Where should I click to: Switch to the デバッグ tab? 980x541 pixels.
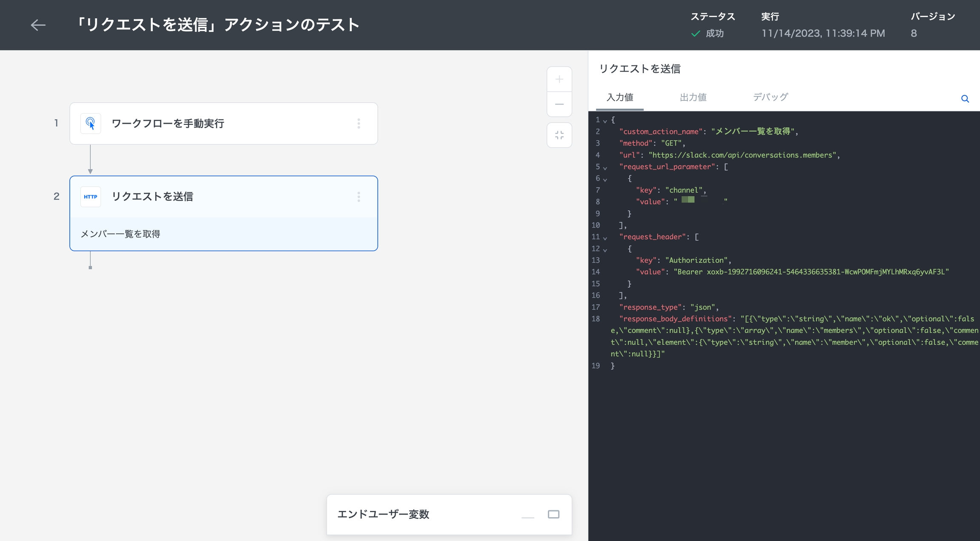tap(770, 97)
